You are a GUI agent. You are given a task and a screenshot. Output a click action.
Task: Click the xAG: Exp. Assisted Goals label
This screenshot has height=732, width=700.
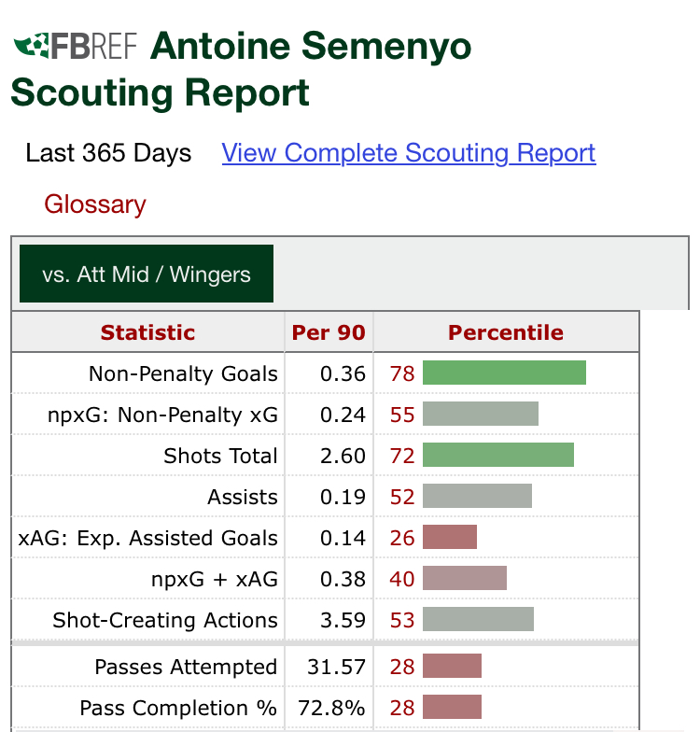[x=148, y=538]
